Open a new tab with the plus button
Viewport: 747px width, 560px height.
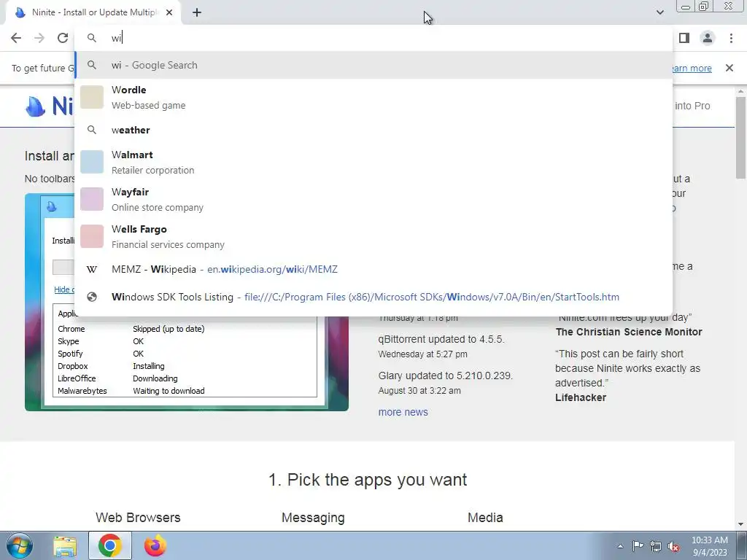click(197, 13)
